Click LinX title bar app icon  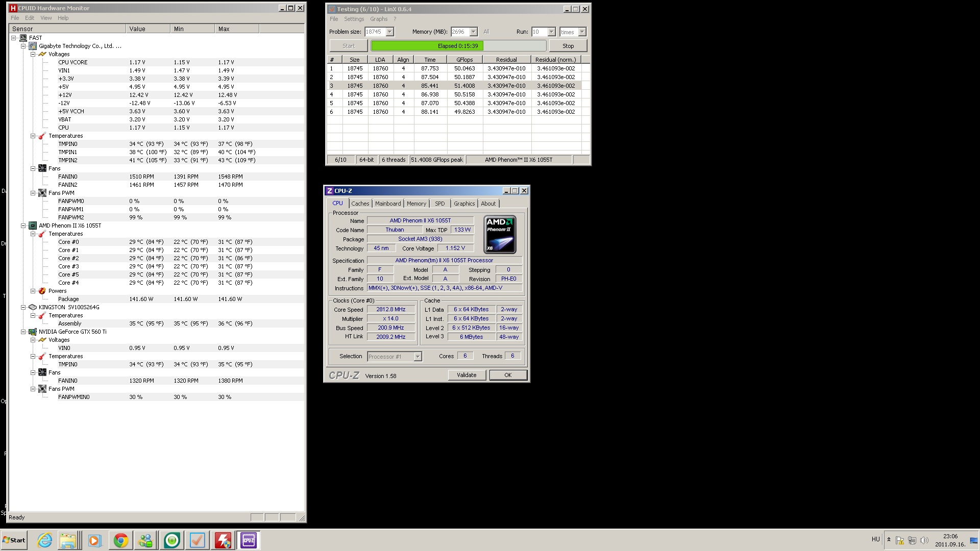pyautogui.click(x=332, y=9)
